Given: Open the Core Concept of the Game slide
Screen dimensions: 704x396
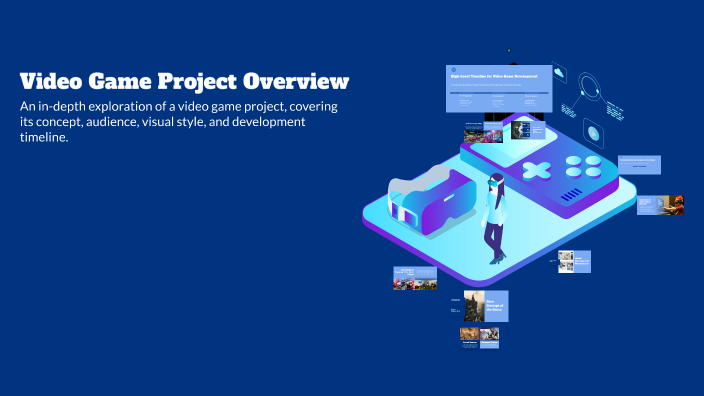Looking at the screenshot, I should click(x=486, y=306).
